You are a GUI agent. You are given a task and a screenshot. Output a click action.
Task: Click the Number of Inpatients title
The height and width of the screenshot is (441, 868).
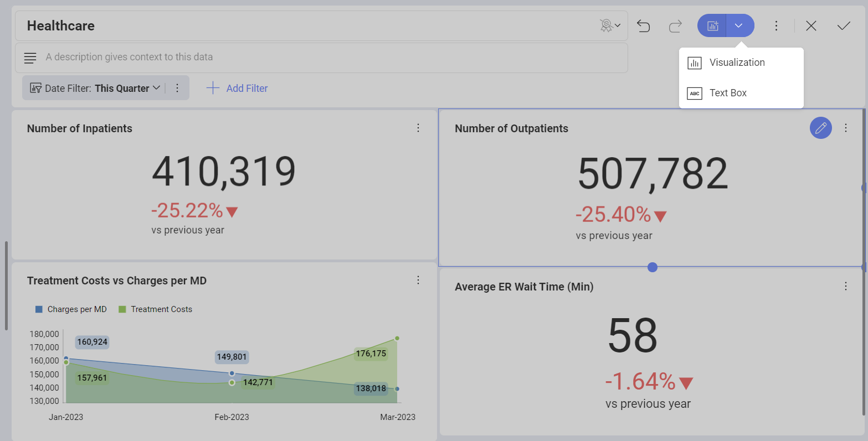[x=80, y=128]
